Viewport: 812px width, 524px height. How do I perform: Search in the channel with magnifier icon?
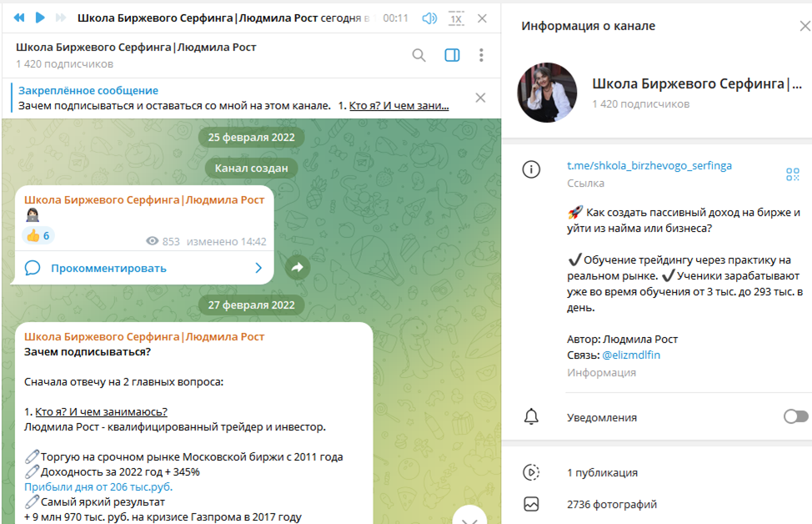point(419,55)
